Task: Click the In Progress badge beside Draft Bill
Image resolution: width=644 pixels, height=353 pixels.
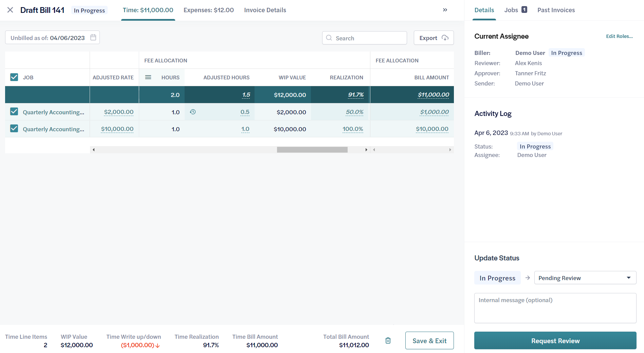Action: point(89,10)
